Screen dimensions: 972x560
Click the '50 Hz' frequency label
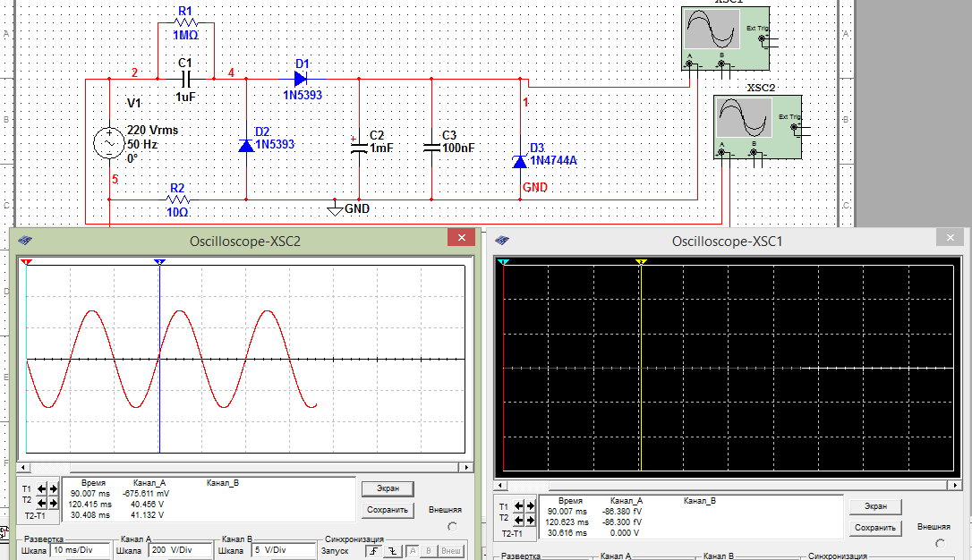tap(142, 144)
